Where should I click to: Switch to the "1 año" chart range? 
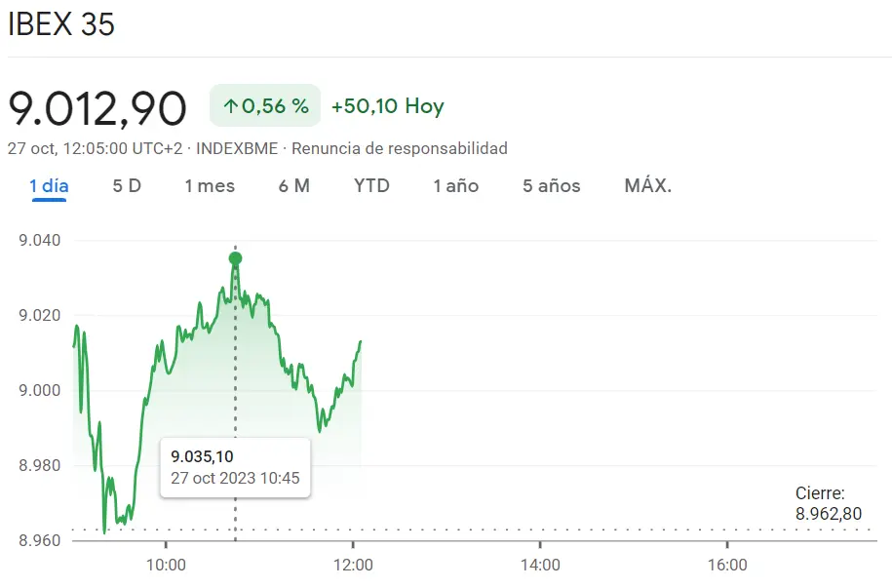click(x=454, y=185)
